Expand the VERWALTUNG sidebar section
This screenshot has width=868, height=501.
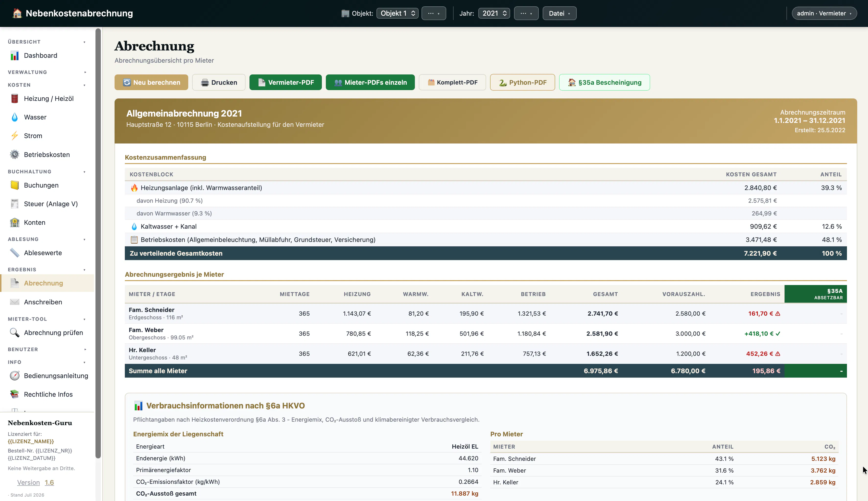coord(47,72)
